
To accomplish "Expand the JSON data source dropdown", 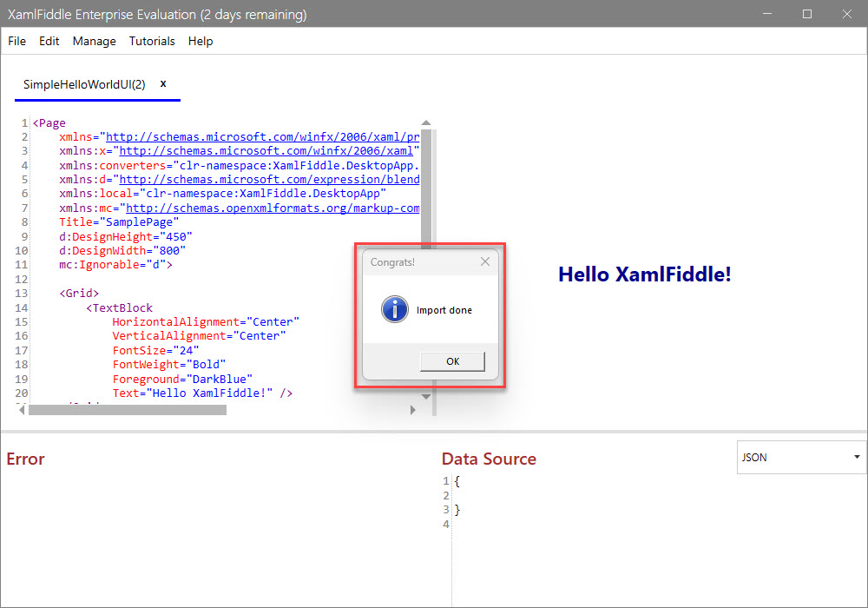I will point(801,457).
